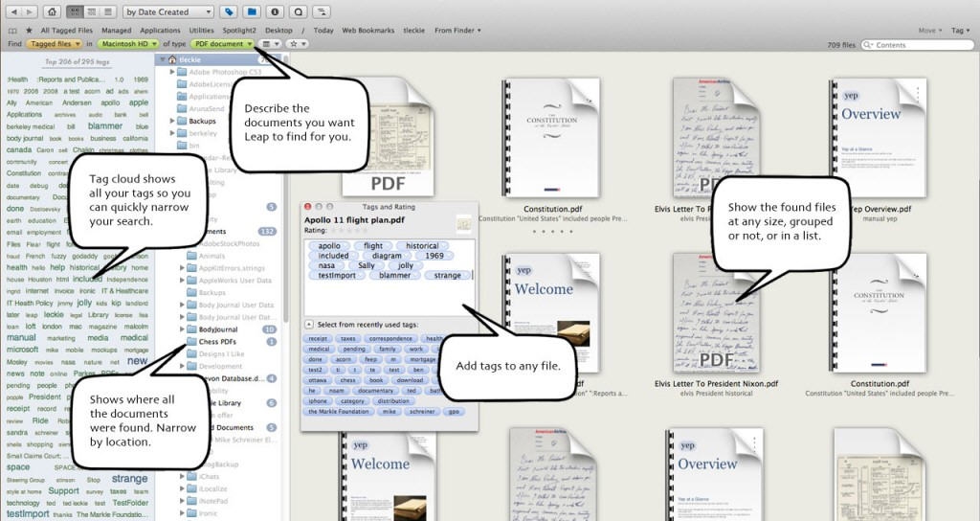
Task: Open the Spotlight2 bookmark
Action: pos(239,30)
